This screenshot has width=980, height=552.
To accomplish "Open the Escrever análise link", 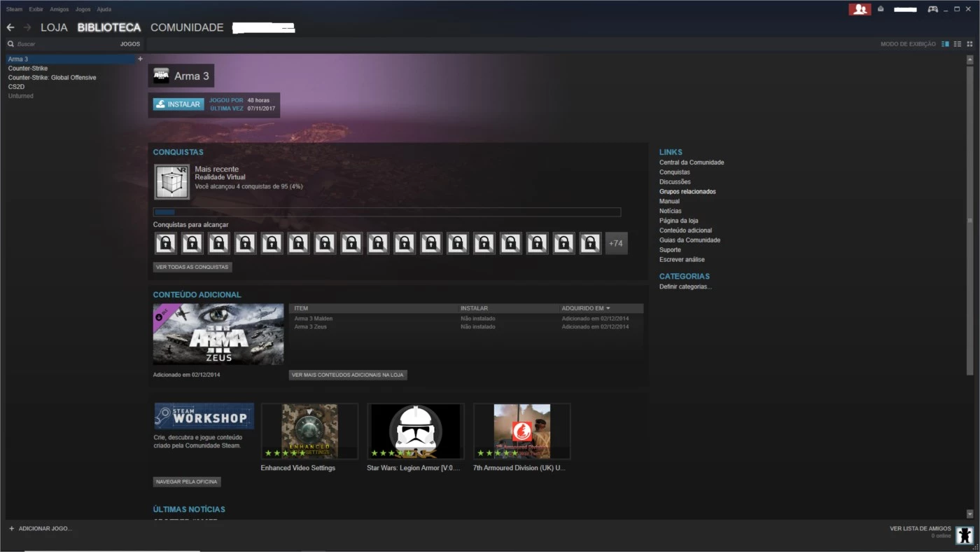I will (x=682, y=260).
